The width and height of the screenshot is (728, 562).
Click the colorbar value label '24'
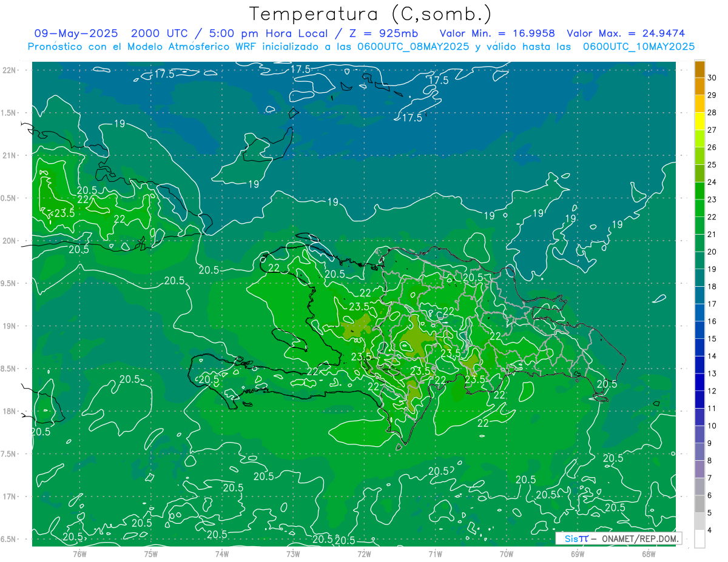[x=712, y=182]
